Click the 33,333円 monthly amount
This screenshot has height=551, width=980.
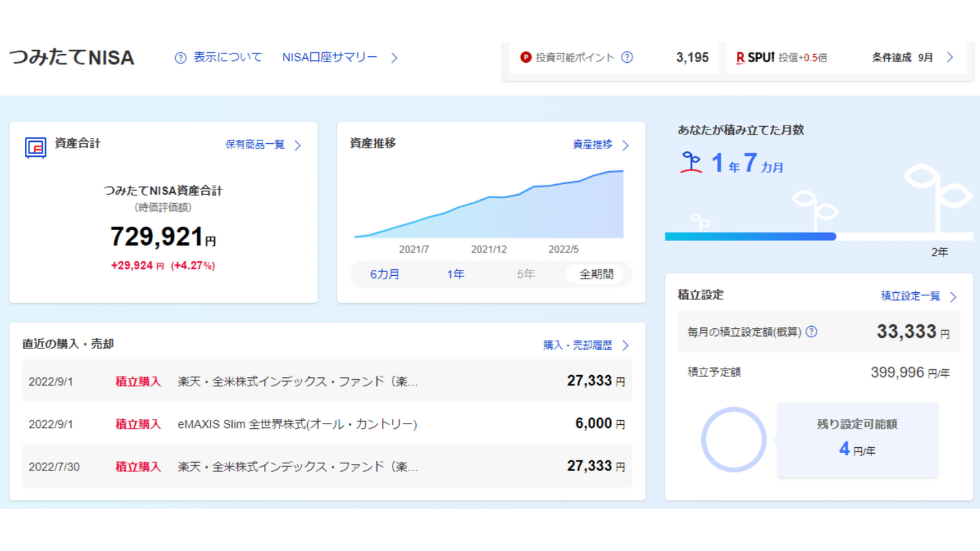pyautogui.click(x=913, y=331)
